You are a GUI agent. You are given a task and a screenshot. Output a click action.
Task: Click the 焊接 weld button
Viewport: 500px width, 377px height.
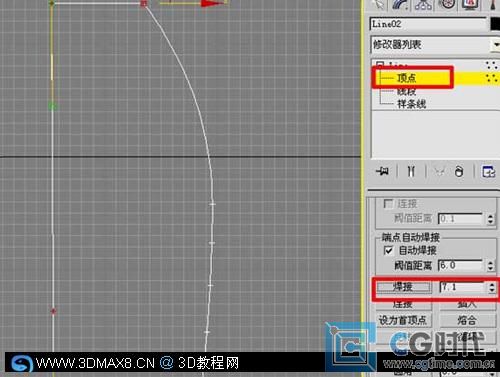click(x=403, y=287)
